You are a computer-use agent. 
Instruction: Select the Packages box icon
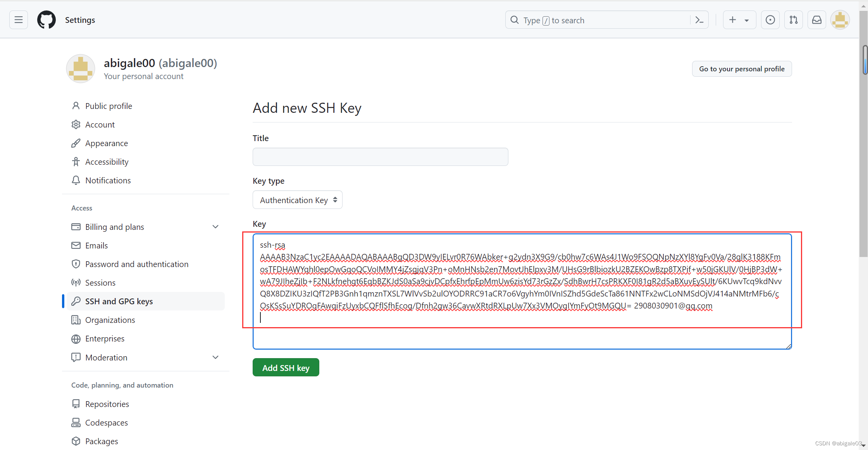76,441
